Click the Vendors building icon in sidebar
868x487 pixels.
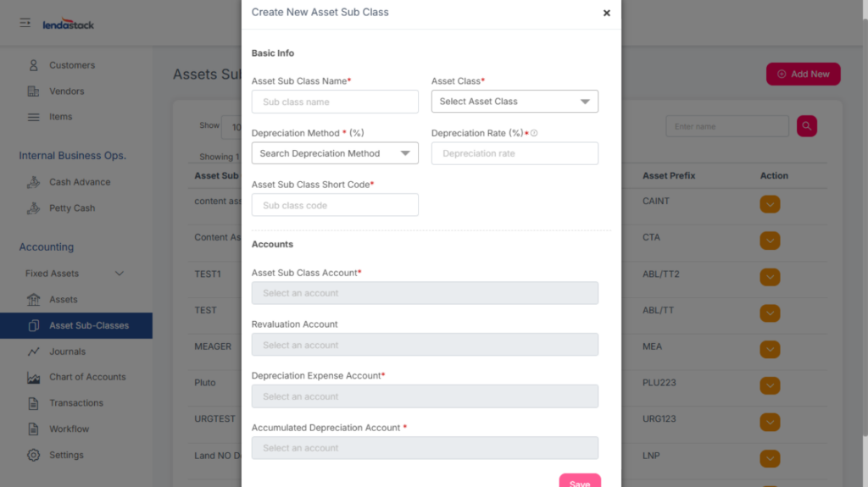pyautogui.click(x=34, y=91)
